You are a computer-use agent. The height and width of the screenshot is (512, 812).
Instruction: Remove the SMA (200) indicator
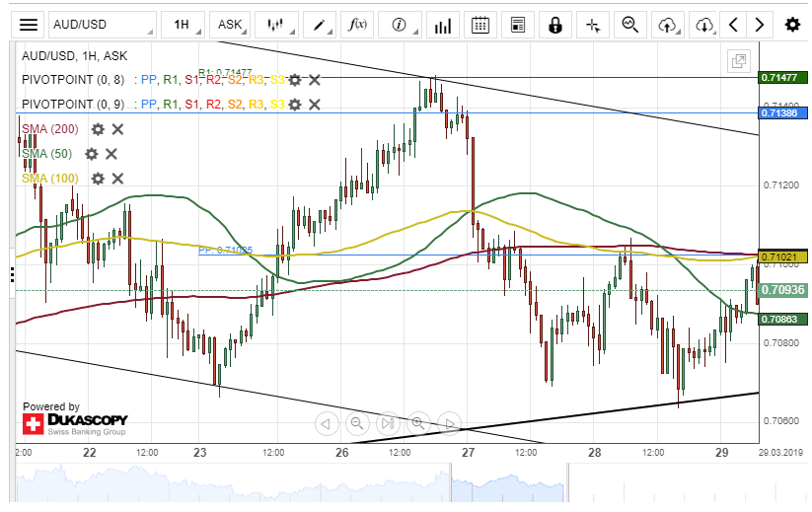click(117, 129)
